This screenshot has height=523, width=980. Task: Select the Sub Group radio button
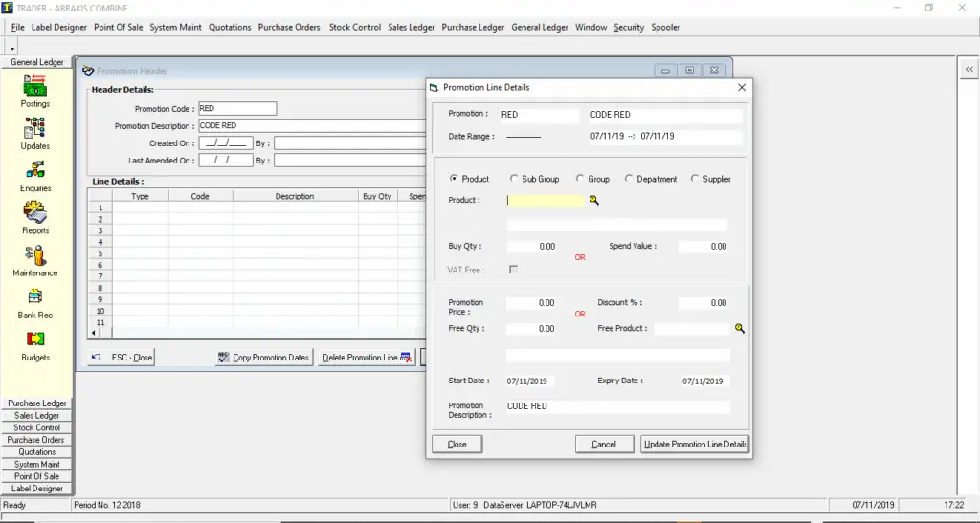[514, 179]
